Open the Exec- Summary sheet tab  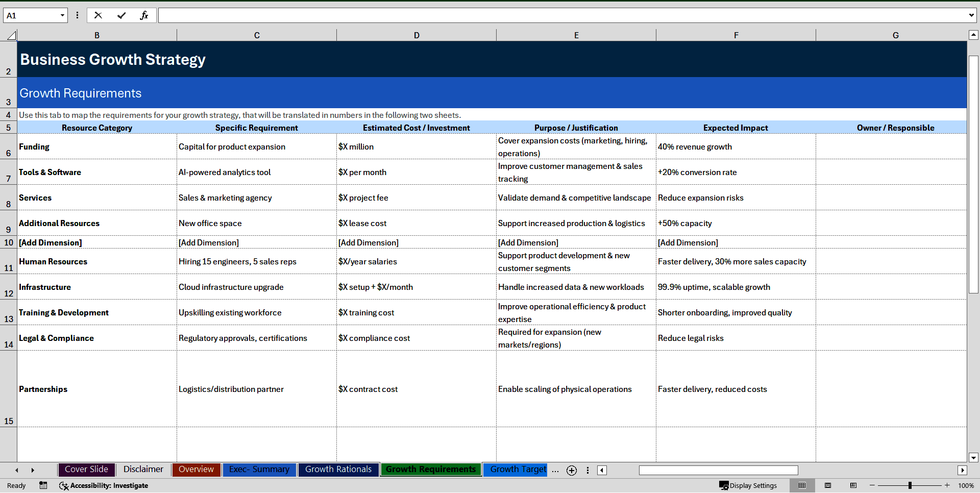[259, 470]
